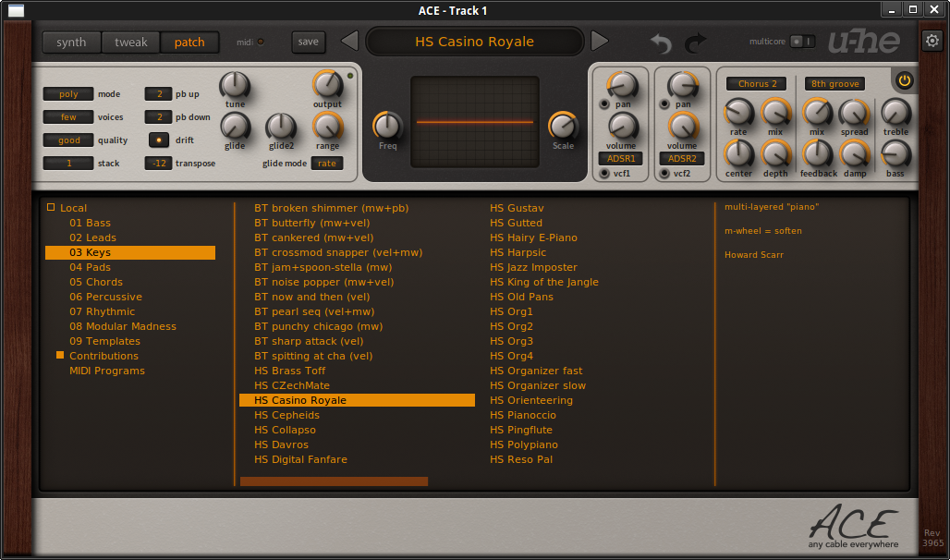The width and height of the screenshot is (950, 560).
Task: Click the glide knob
Action: (235, 127)
